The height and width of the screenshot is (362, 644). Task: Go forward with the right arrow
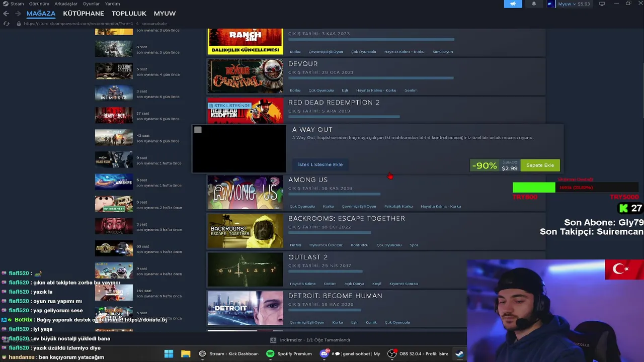17,14
